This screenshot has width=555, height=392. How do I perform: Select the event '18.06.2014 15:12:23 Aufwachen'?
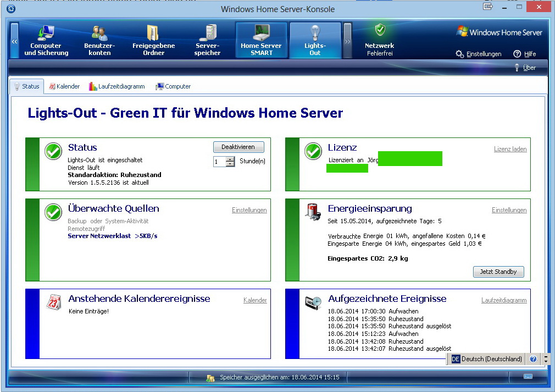(x=373, y=334)
